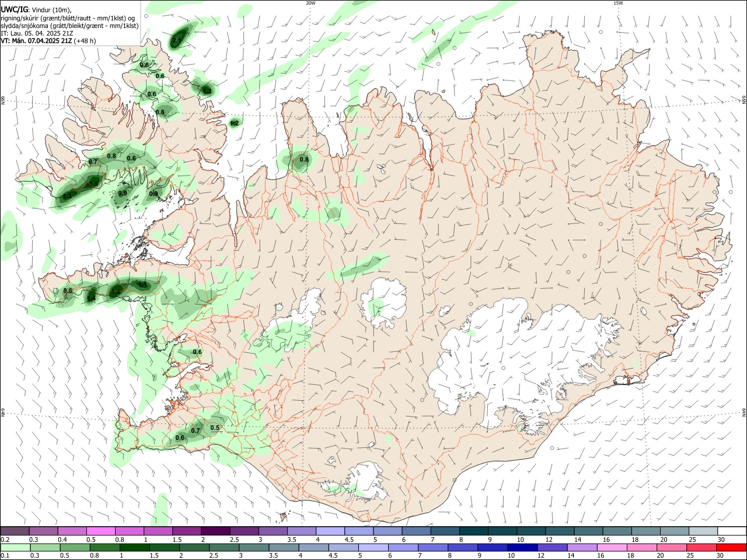Click the deep blue 10 rain swatch
Viewport: 747px width, 560px height.
point(522,547)
